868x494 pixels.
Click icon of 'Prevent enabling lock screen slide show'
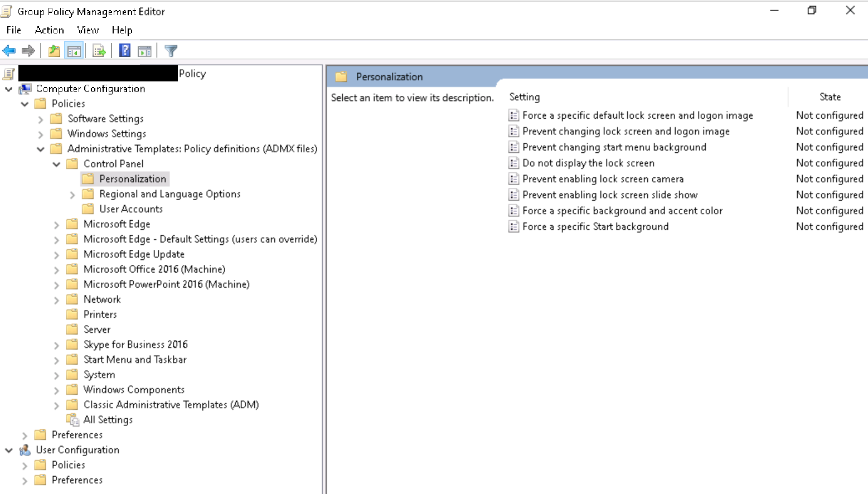click(513, 195)
